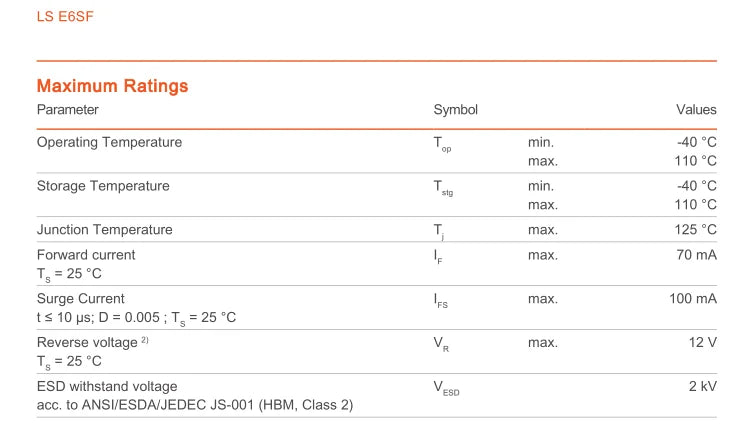748x437 pixels.
Task: Click the 70 mA forward current value
Action: click(696, 255)
